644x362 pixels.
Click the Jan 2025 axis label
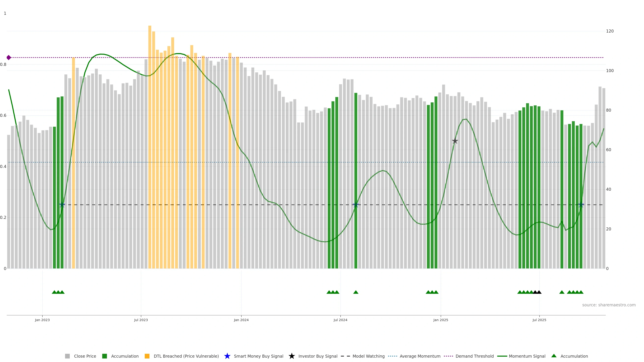click(x=441, y=320)
